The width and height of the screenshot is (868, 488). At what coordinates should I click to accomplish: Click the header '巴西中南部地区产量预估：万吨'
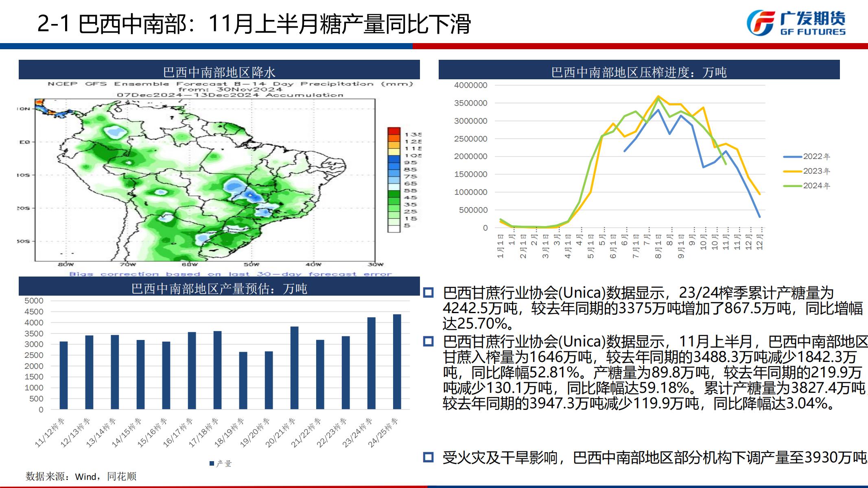coord(219,289)
